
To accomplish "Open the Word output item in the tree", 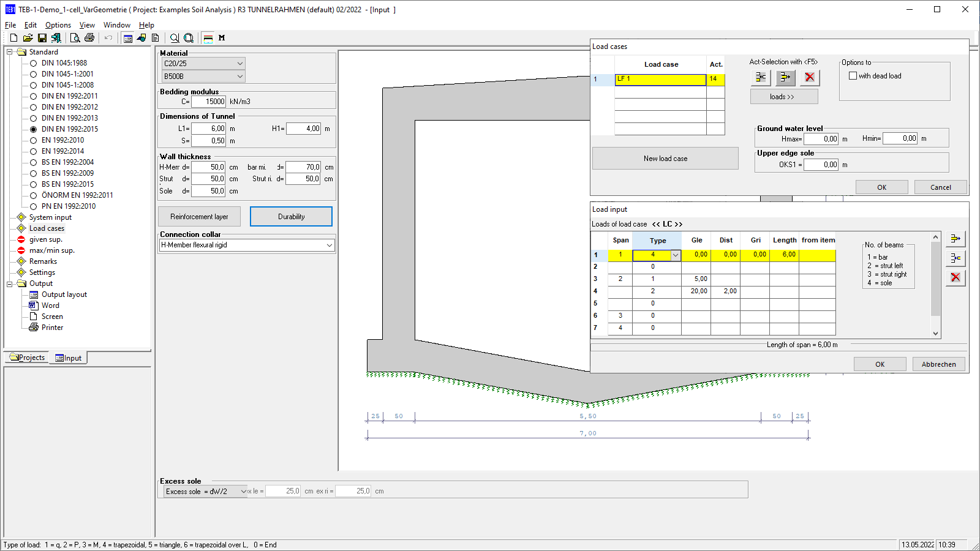I will click(50, 305).
